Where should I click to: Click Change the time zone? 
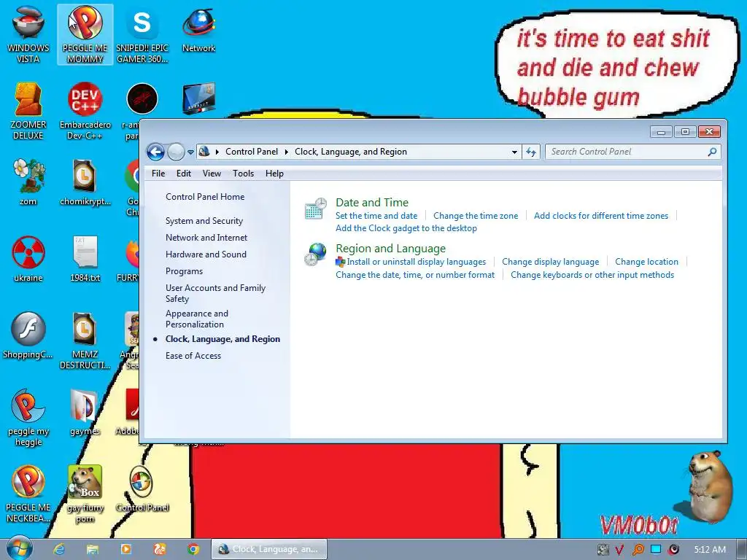click(x=476, y=216)
